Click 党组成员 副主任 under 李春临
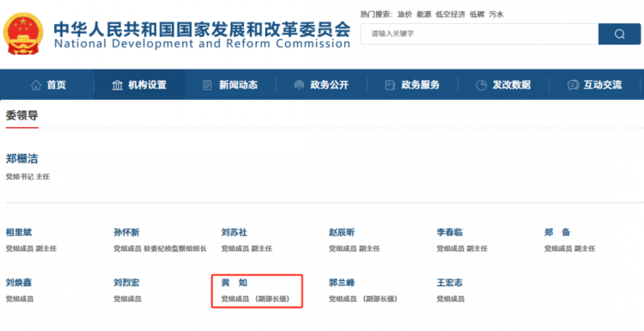The height and width of the screenshot is (331, 644). (462, 248)
